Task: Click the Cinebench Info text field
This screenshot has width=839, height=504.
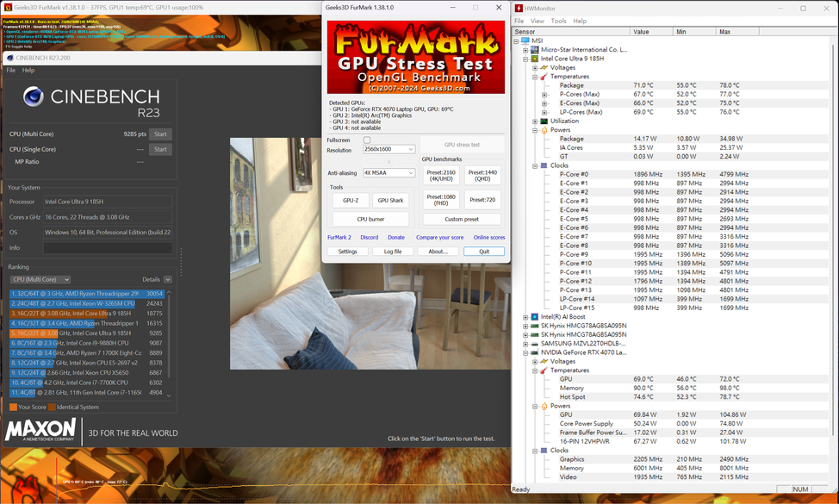Action: (108, 248)
